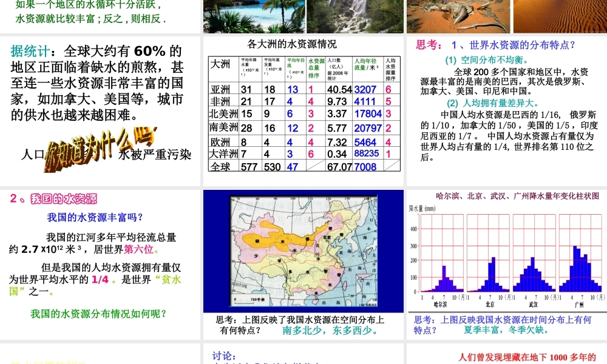Click the value 5464 in the table

(x=365, y=142)
